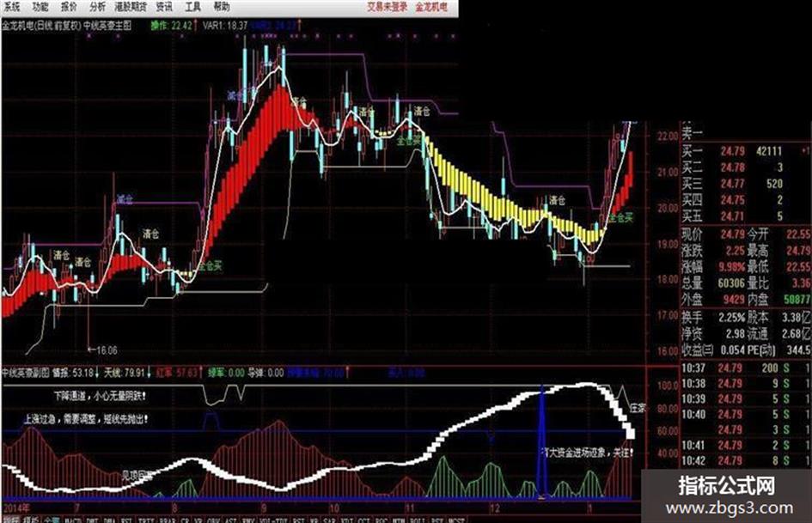Viewport: 812px width, 523px height.
Task: Open the 帮助 menu
Action: (x=221, y=7)
